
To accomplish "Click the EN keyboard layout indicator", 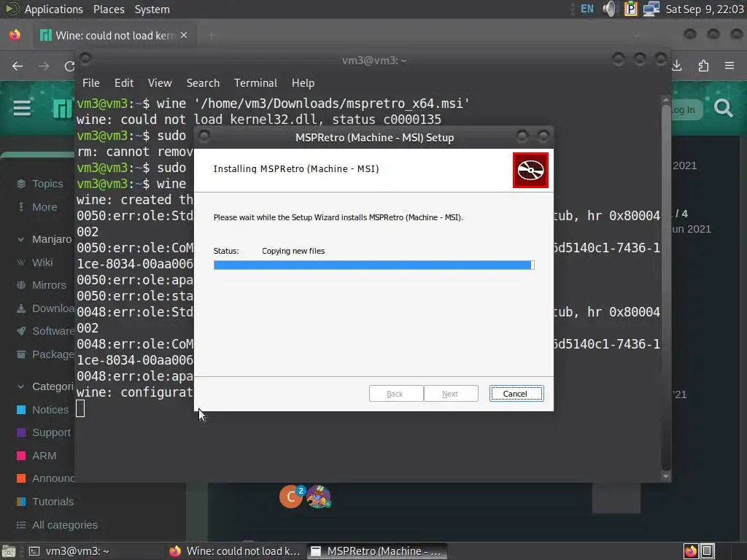I will coord(587,9).
